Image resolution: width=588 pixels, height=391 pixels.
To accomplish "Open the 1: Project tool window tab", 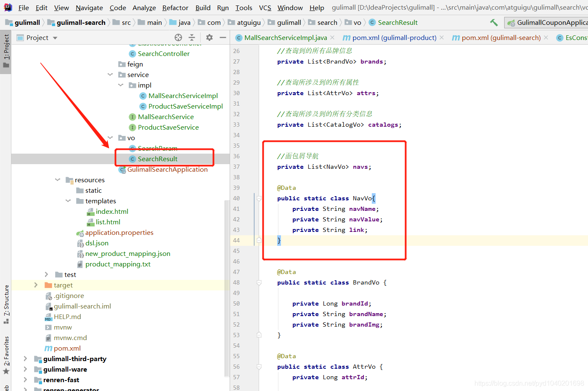I will click(6, 51).
